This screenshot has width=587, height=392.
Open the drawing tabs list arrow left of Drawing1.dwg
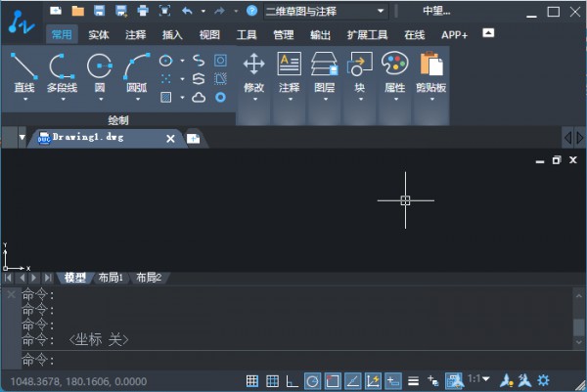23,137
